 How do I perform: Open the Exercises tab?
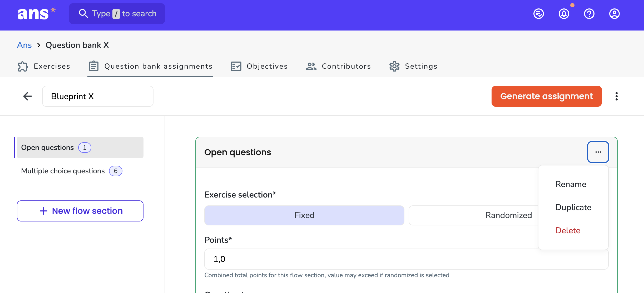click(44, 66)
